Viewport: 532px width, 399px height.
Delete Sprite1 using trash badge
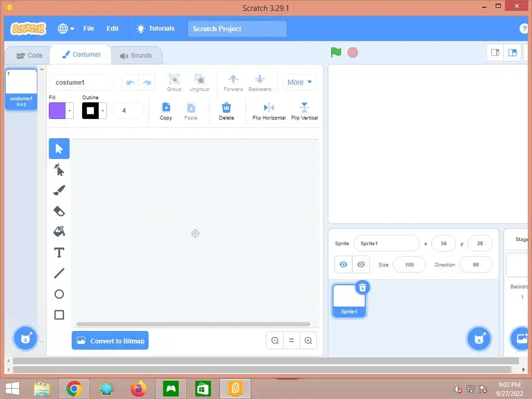[x=362, y=288]
